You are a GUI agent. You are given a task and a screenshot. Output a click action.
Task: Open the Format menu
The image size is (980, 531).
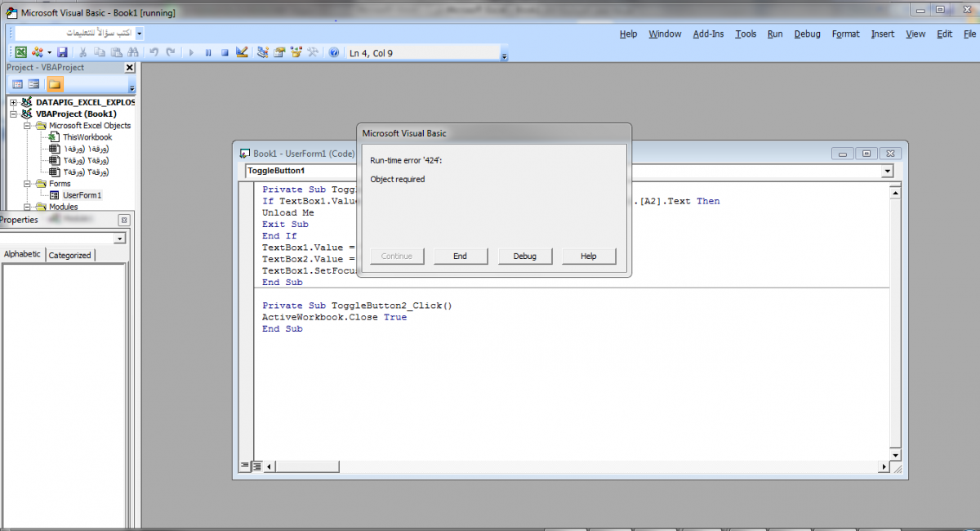point(845,33)
